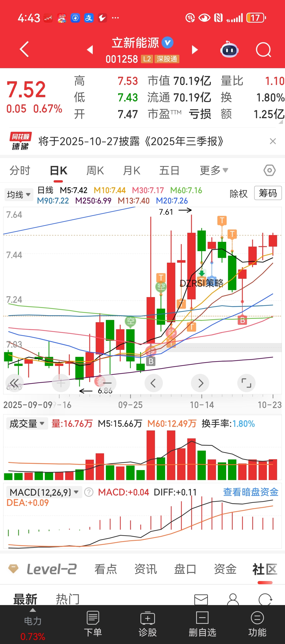Open 查看暗盘资金 link

pyautogui.click(x=251, y=492)
